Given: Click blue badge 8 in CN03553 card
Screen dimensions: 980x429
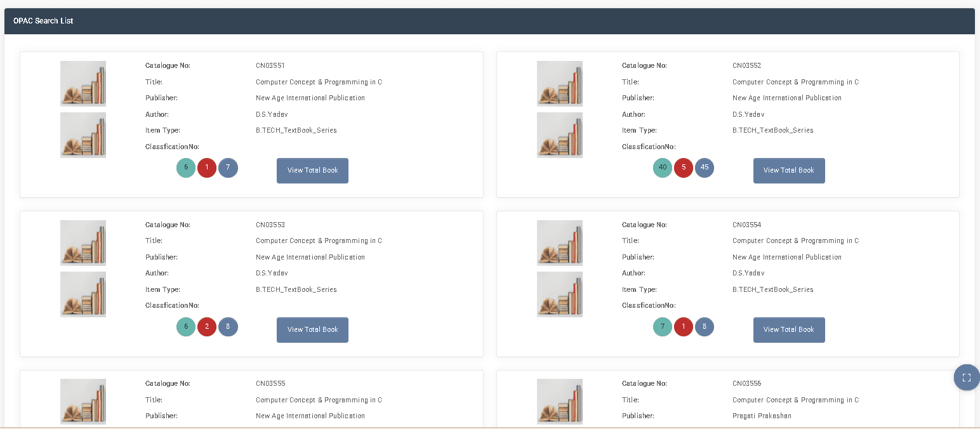Looking at the screenshot, I should coord(228,327).
